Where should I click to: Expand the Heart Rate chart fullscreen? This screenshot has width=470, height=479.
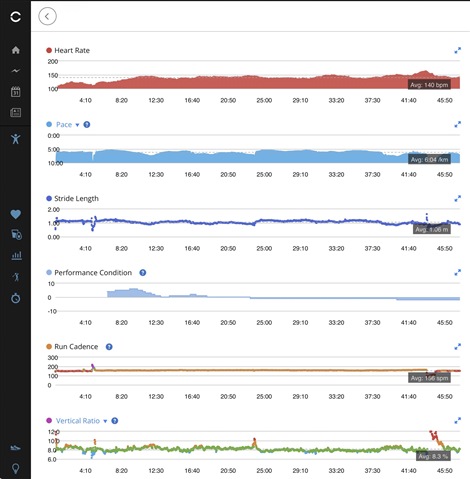tap(458, 50)
